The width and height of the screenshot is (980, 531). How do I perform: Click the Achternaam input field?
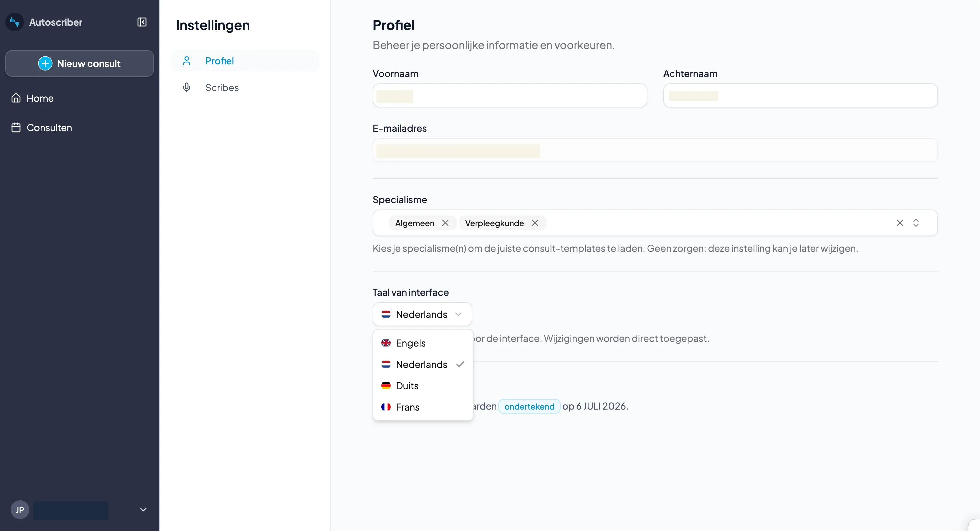click(x=800, y=95)
